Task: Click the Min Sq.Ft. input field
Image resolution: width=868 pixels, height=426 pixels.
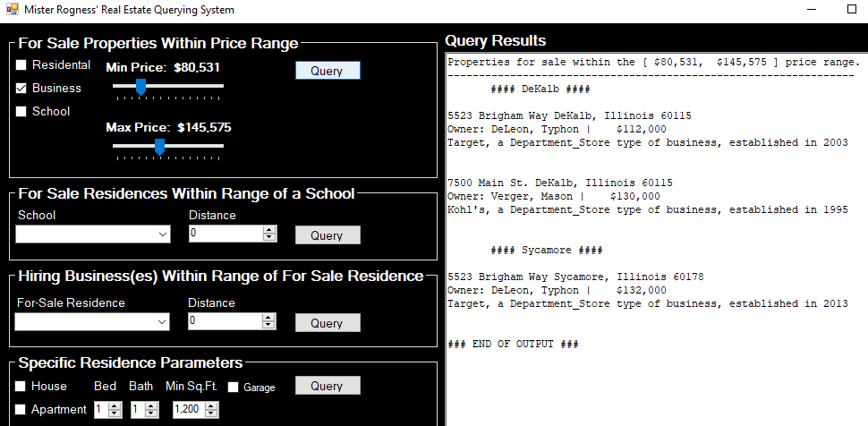Action: (x=188, y=410)
